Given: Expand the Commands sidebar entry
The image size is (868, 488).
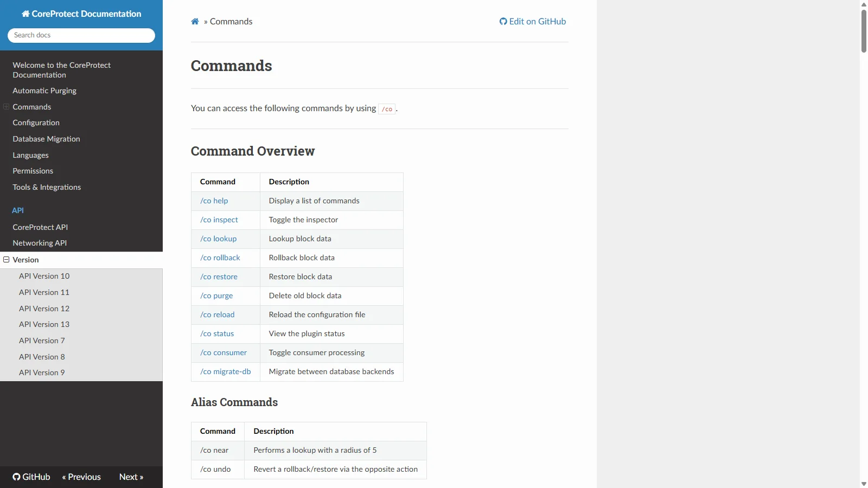Looking at the screenshot, I should click(7, 107).
